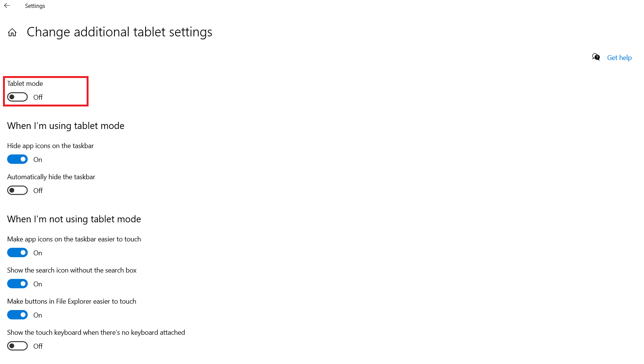Image resolution: width=644 pixels, height=364 pixels.
Task: Select Get help in the top right
Action: point(619,57)
